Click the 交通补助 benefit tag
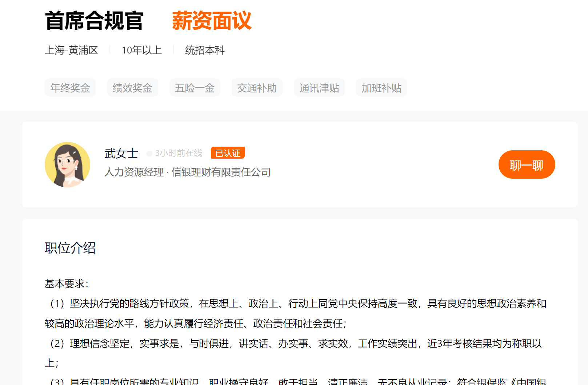The image size is (588, 385). [257, 88]
